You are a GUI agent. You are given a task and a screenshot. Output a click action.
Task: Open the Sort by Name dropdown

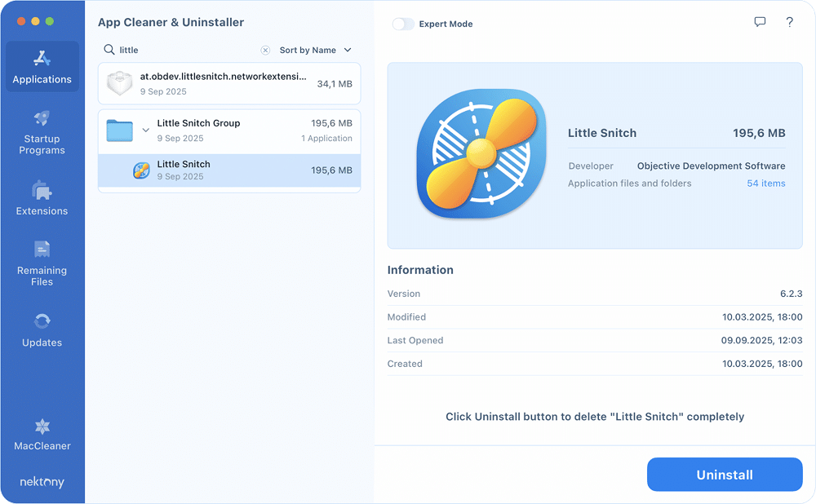point(314,50)
